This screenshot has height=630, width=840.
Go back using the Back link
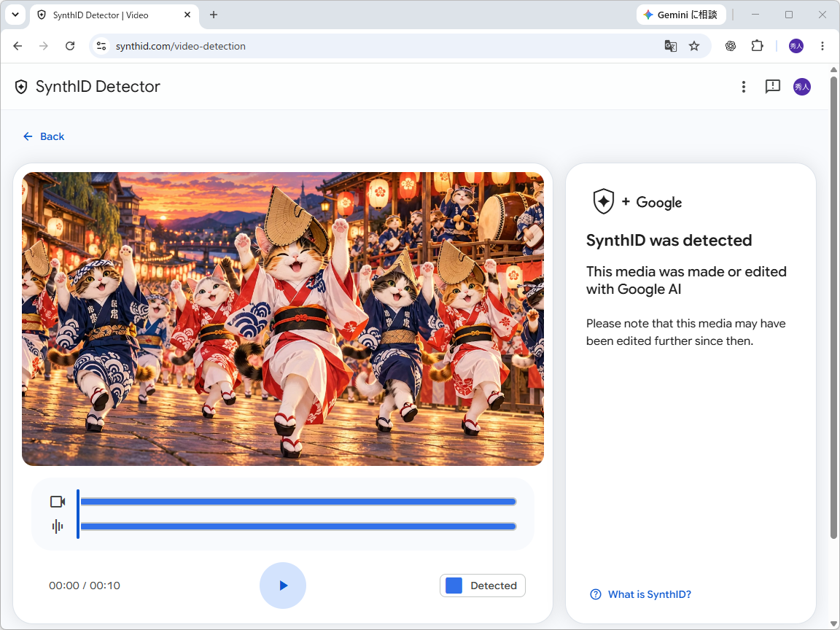[x=44, y=136]
